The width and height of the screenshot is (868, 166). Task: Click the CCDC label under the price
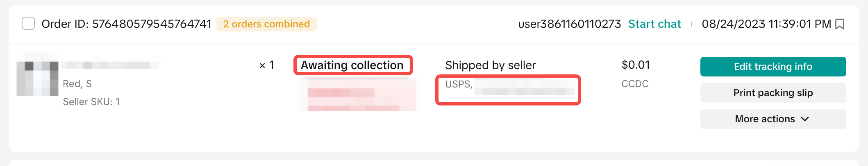(x=635, y=84)
